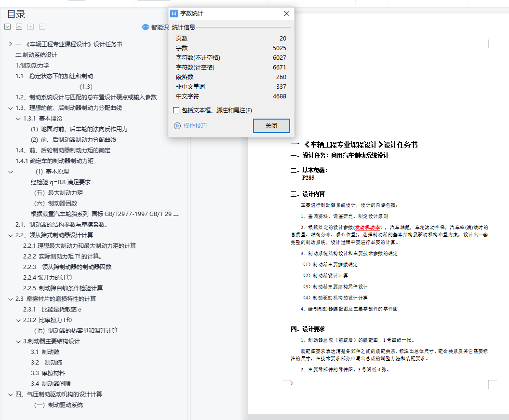Expand 《车辆工程专业课程设计》设计任务书 outline item

pos(11,44)
